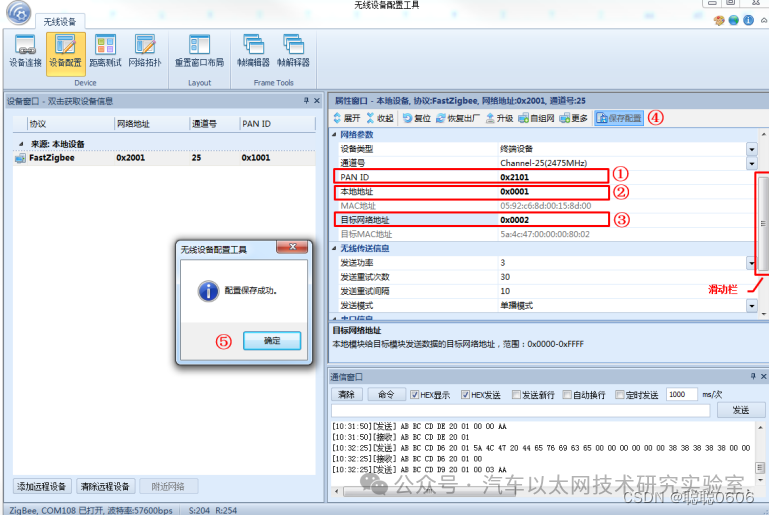769x515 pixels.
Task: Click the 自组网 self-networking button
Action: (x=536, y=118)
